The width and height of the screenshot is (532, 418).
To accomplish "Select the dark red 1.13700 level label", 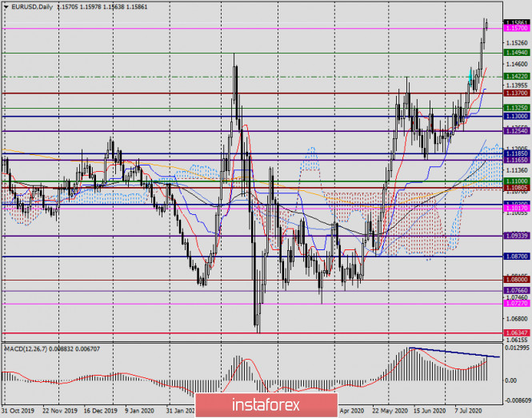I will [x=514, y=93].
